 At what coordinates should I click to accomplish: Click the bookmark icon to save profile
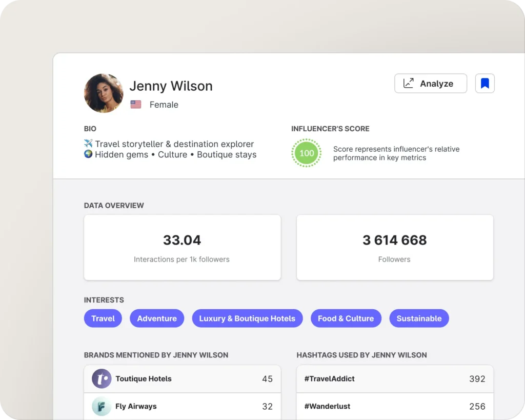click(484, 84)
